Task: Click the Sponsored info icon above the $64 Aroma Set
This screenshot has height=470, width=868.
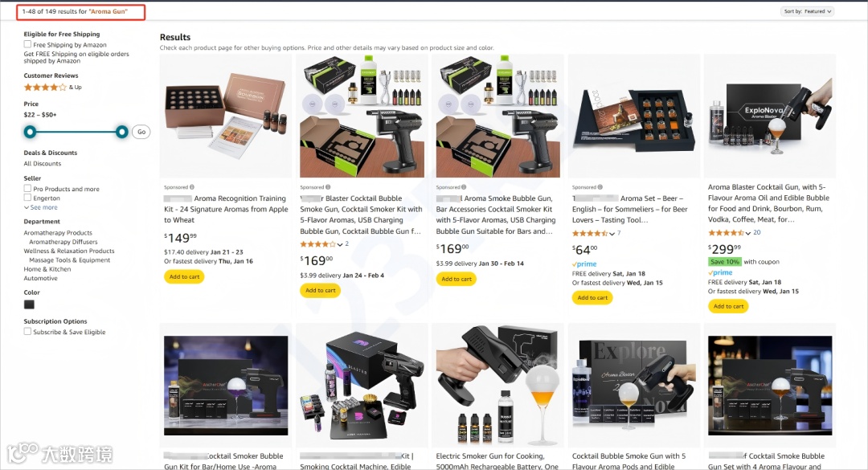Action: [x=600, y=187]
